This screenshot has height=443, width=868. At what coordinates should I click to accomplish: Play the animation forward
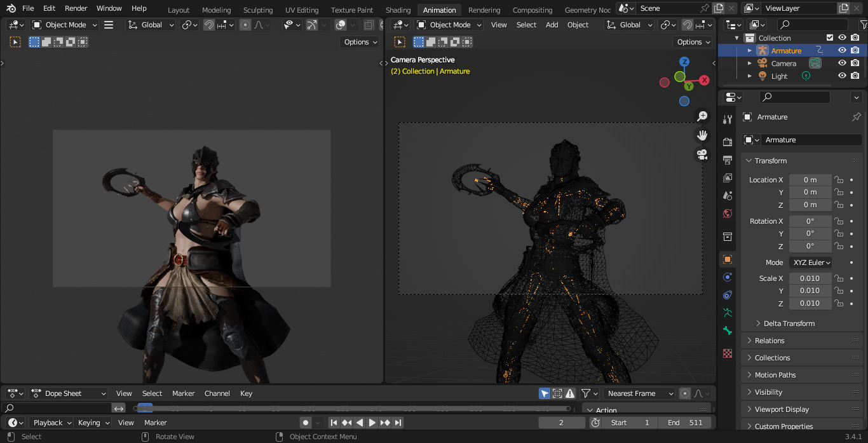tap(372, 423)
